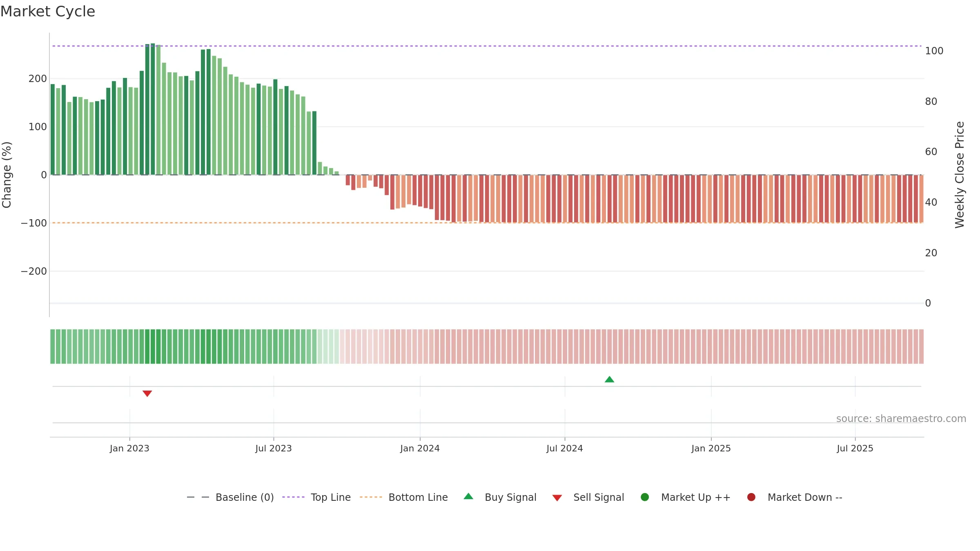Select the green buy signal marker after Jul 2024

pos(609,380)
